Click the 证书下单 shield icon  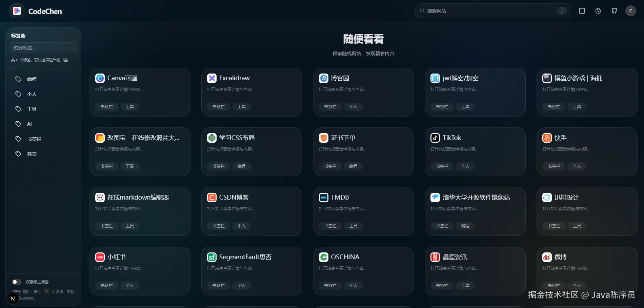click(x=324, y=138)
